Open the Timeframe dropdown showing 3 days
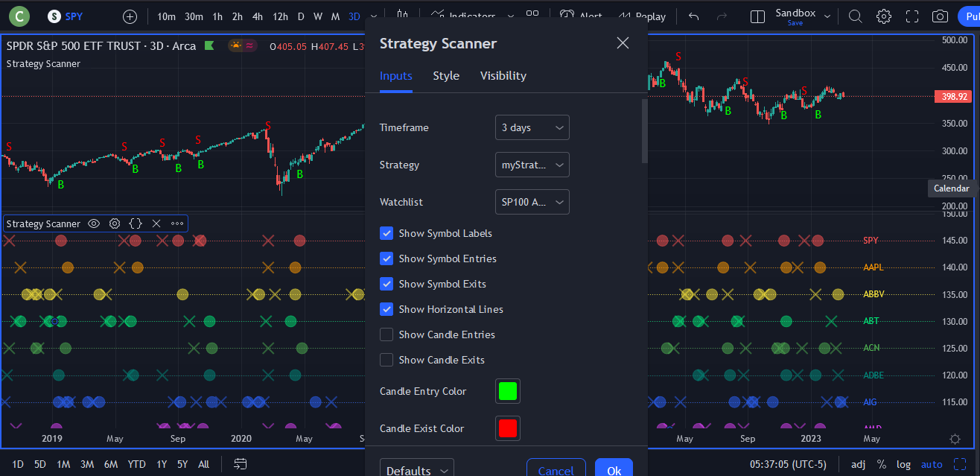 tap(532, 127)
